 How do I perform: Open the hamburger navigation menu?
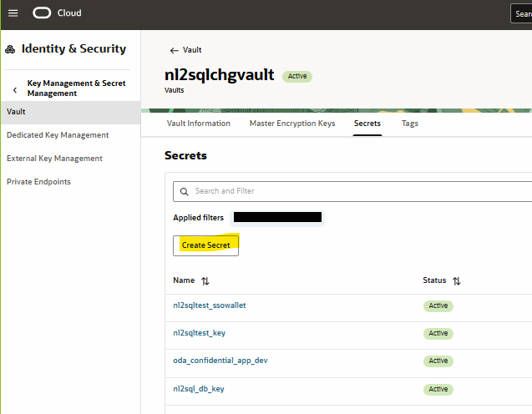point(13,13)
